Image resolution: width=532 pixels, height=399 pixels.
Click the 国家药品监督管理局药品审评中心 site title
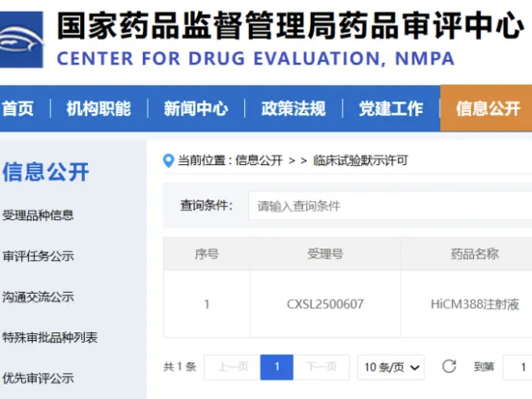pos(291,25)
